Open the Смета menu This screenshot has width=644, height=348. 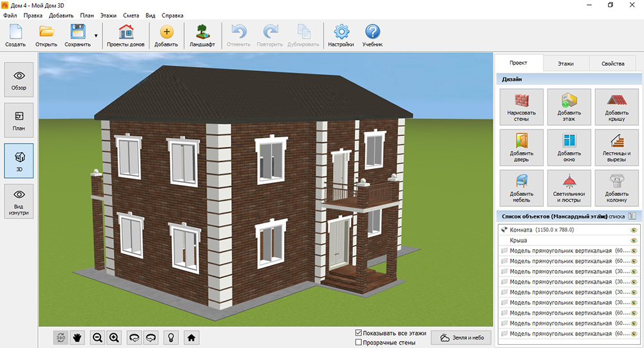131,15
